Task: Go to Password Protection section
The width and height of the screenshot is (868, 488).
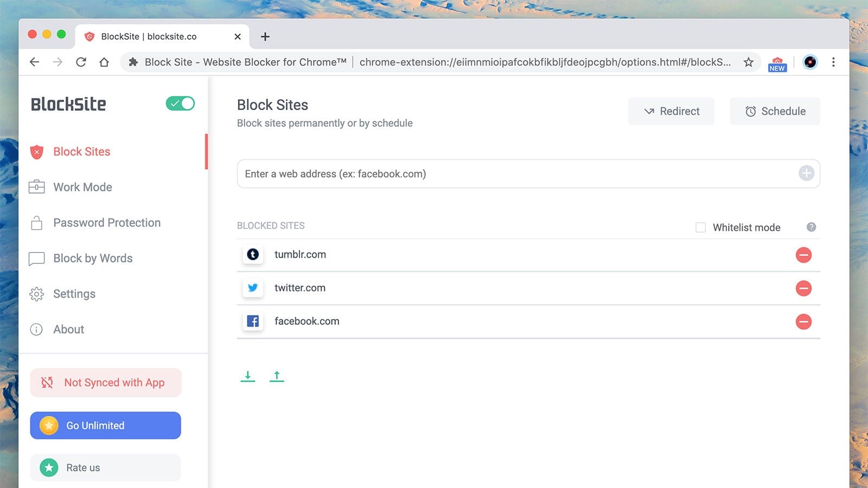Action: [106, 223]
